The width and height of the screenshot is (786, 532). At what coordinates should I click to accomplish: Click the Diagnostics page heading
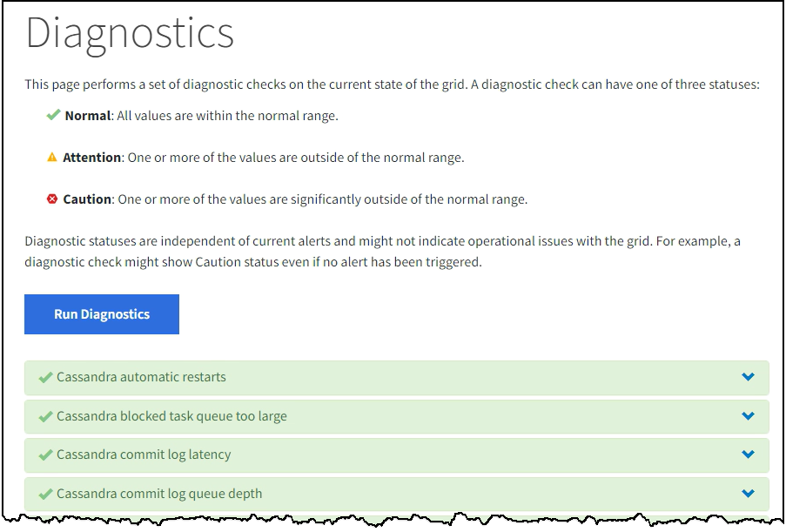[x=130, y=33]
